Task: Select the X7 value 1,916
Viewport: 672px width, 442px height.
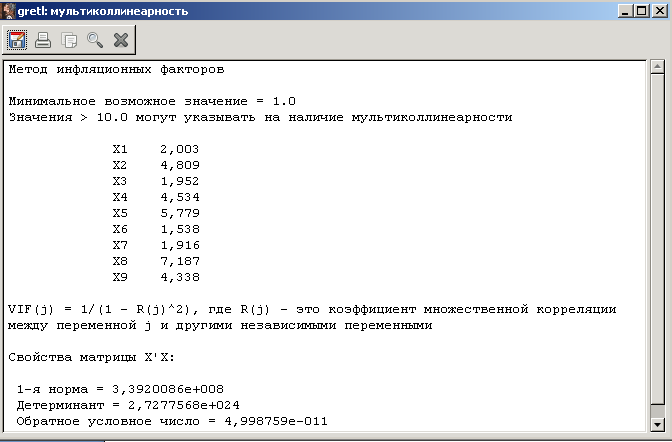Action: (x=180, y=245)
